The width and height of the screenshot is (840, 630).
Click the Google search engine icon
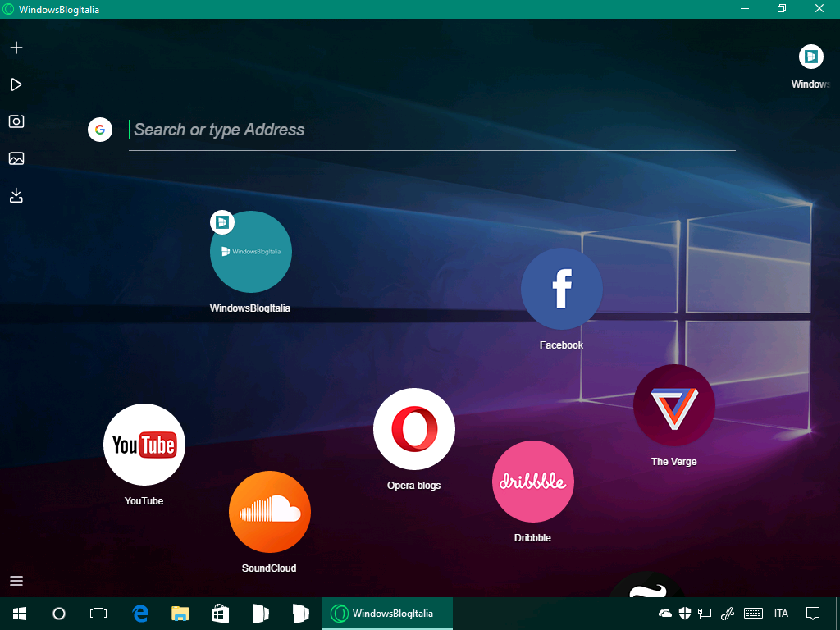point(100,130)
